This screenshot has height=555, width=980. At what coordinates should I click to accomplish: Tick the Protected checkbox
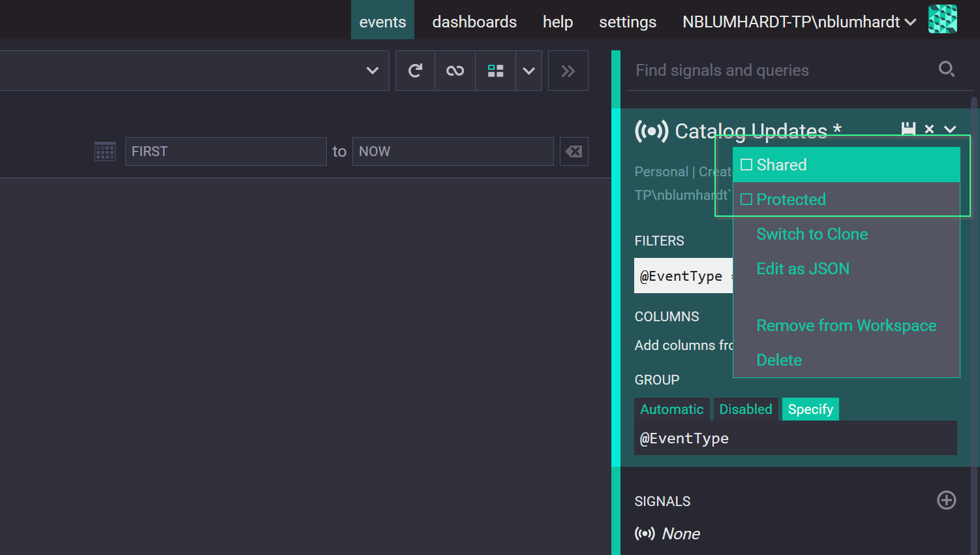[746, 199]
